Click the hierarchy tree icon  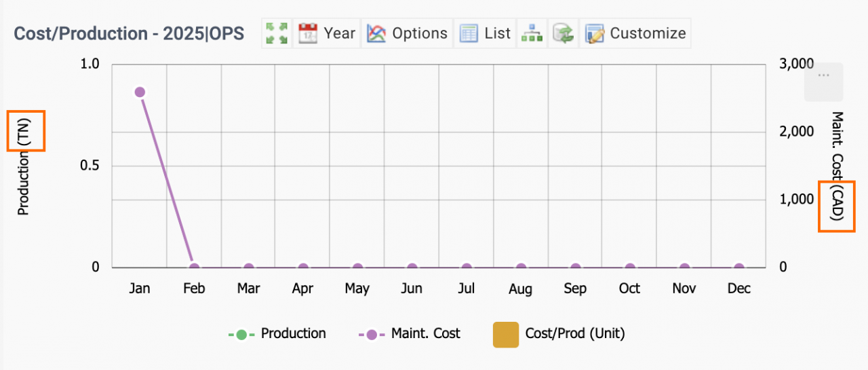(532, 33)
